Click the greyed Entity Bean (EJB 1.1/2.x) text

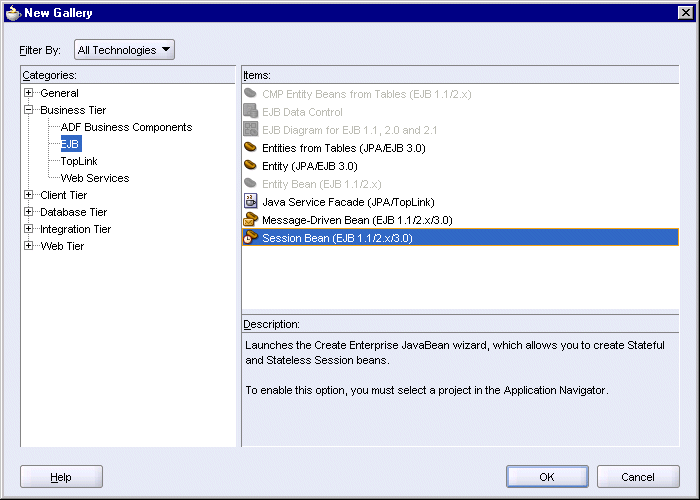tap(321, 184)
